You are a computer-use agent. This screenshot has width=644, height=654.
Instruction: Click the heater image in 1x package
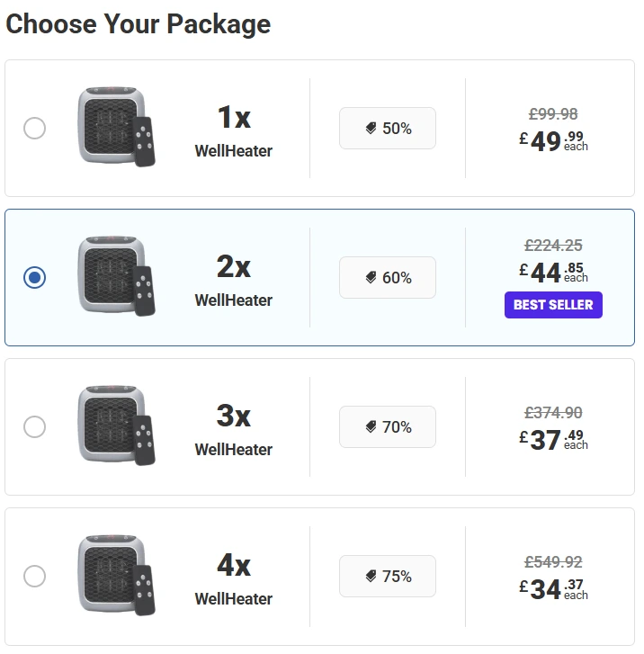[x=114, y=127]
